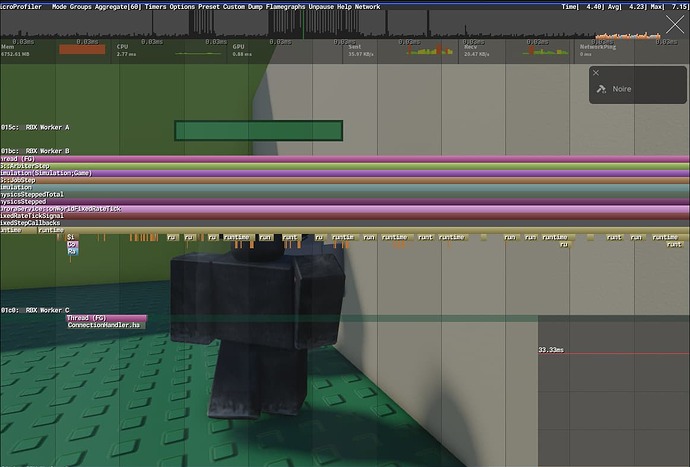
Task: Click the Recv 20.47 KB/s counter
Action: [477, 50]
